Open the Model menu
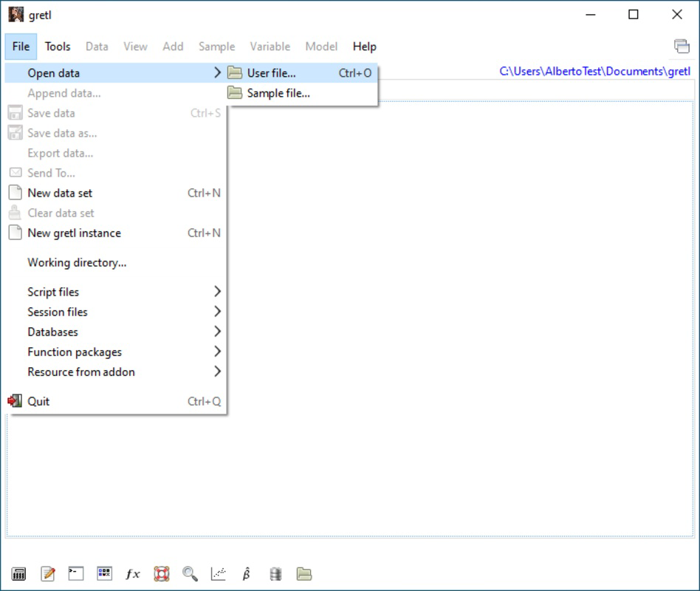This screenshot has height=591, width=700. click(x=321, y=47)
